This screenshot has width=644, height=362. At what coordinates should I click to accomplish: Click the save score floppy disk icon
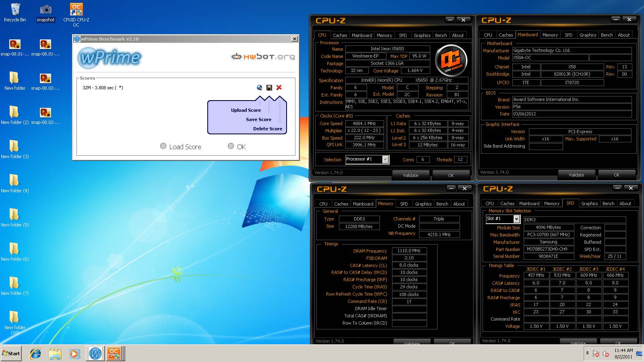tap(269, 88)
